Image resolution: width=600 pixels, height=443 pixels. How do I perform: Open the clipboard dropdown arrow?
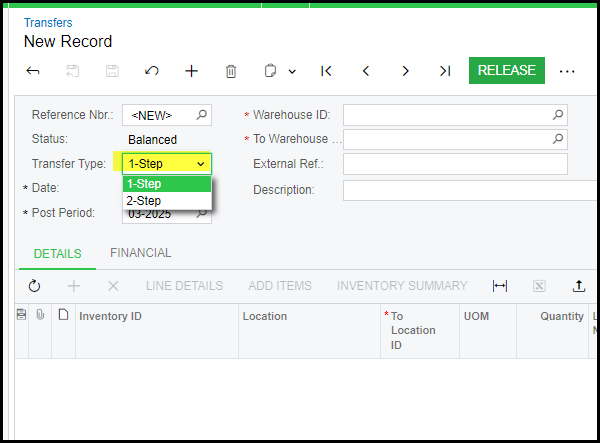[x=292, y=72]
